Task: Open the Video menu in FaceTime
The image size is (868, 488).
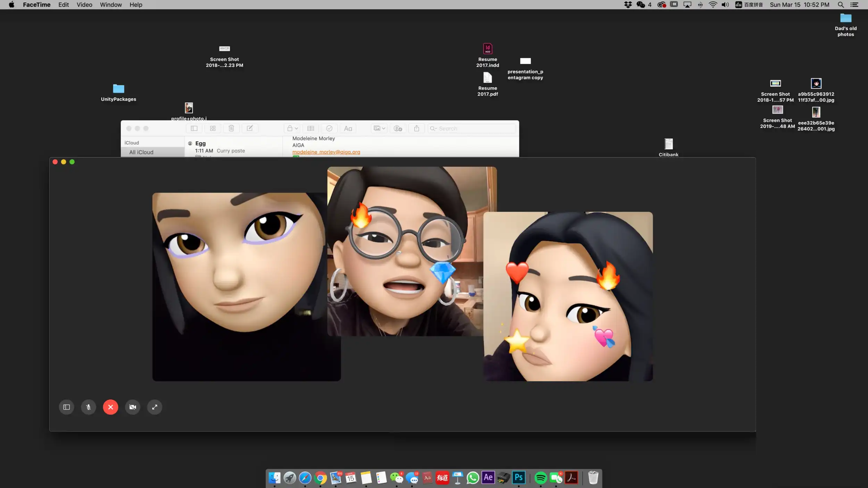Action: [84, 5]
